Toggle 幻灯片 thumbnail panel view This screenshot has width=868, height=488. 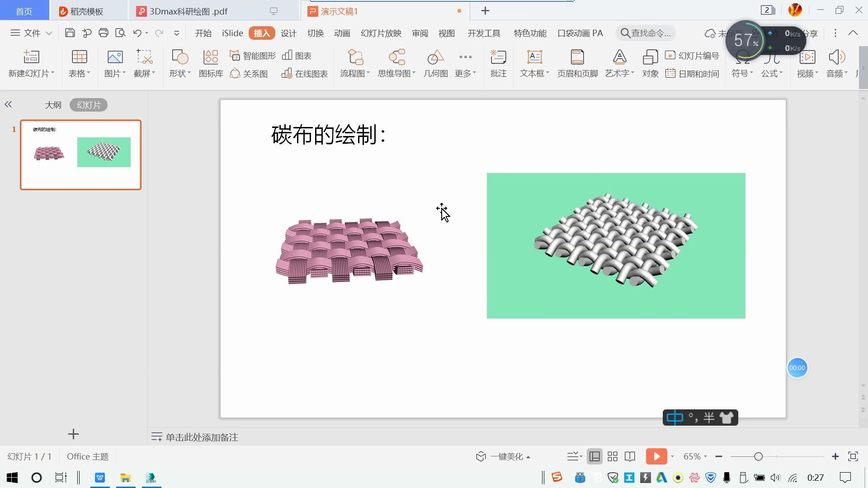click(89, 105)
